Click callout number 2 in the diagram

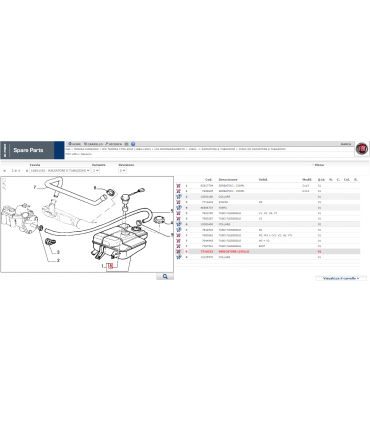(58, 260)
